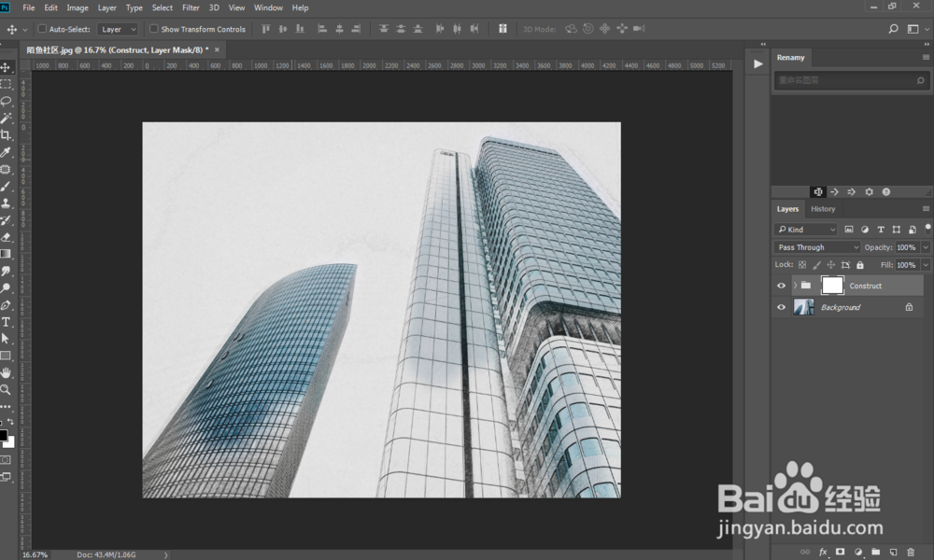Toggle pixel layer filter in Layers panel
The image size is (934, 560).
[849, 229]
